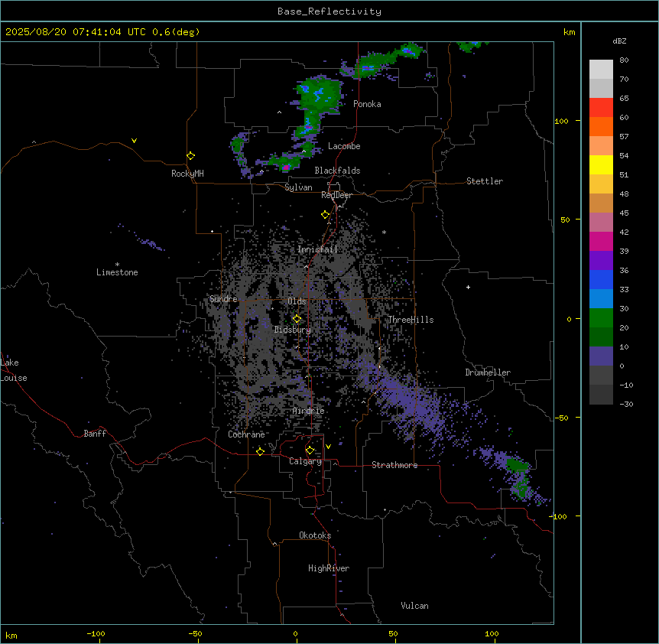Click the RockyMH label
Viewport: 659px width, 644px height.
[x=187, y=174]
